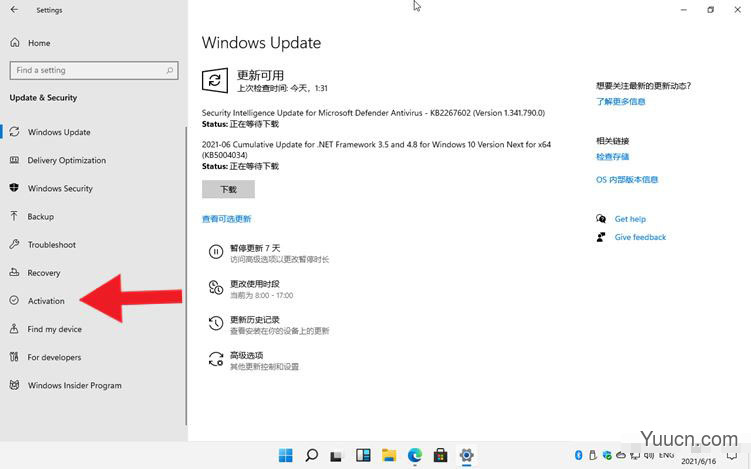Click the 高级选项 advanced options text
This screenshot has height=469, width=751.
247,355
